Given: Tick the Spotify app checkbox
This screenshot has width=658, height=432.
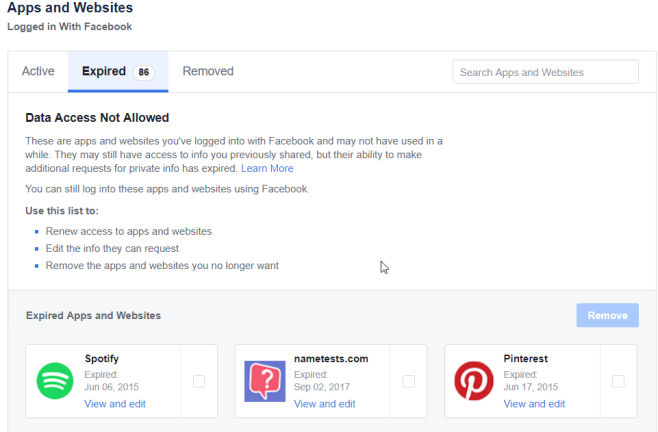Looking at the screenshot, I should (199, 381).
